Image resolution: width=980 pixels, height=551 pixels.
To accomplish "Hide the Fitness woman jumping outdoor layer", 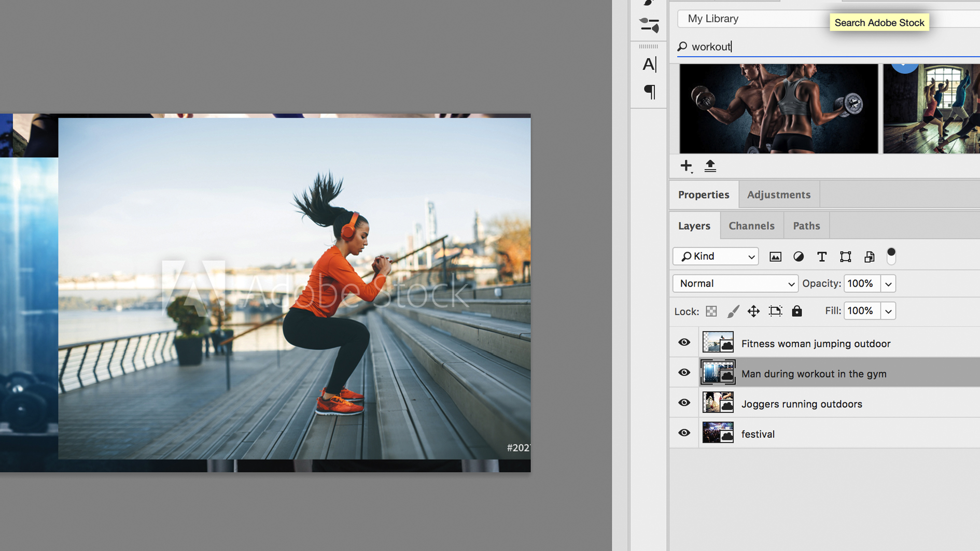I will pyautogui.click(x=684, y=342).
